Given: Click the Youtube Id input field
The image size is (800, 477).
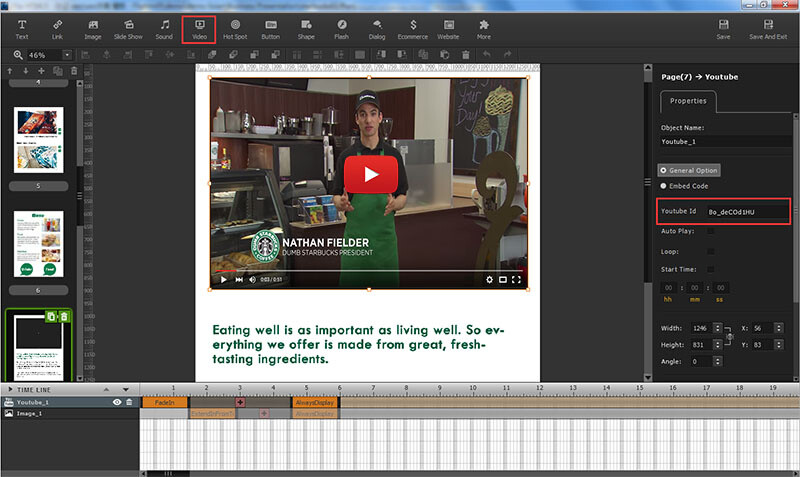Looking at the screenshot, I should click(747, 212).
